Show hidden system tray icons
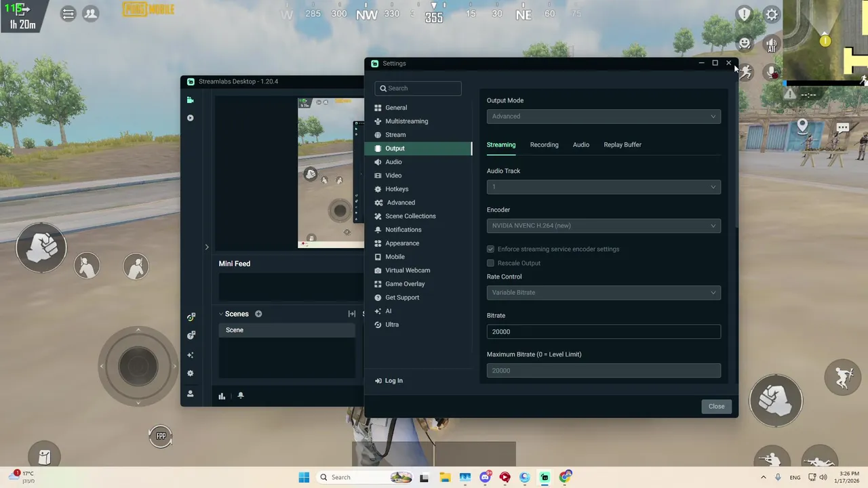This screenshot has height=488, width=868. 764,477
